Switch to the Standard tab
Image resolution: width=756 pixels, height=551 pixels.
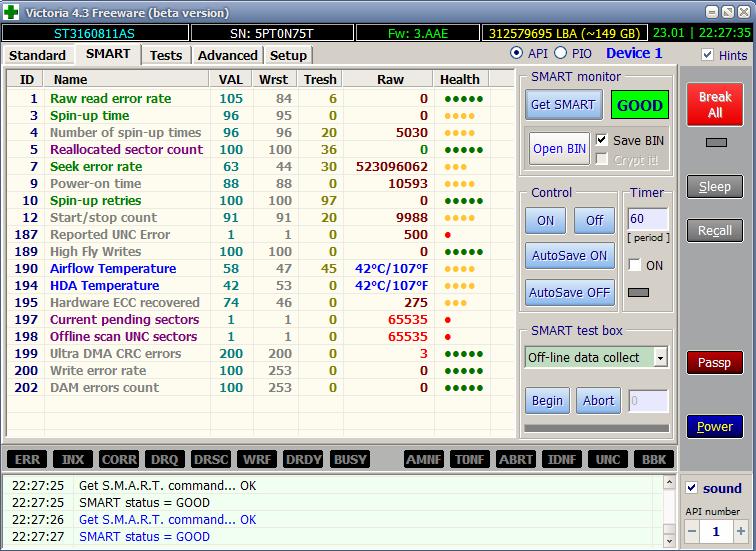[x=37, y=55]
